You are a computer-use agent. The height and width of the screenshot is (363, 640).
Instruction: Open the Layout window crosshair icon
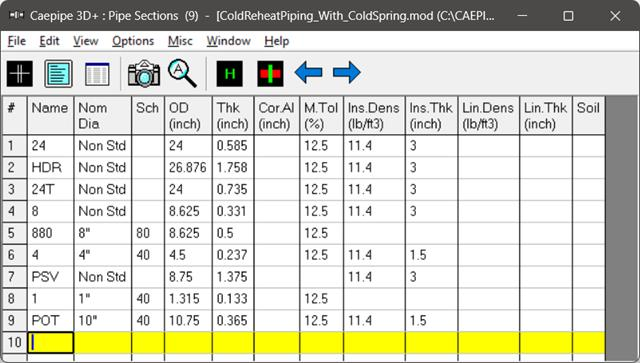(20, 73)
